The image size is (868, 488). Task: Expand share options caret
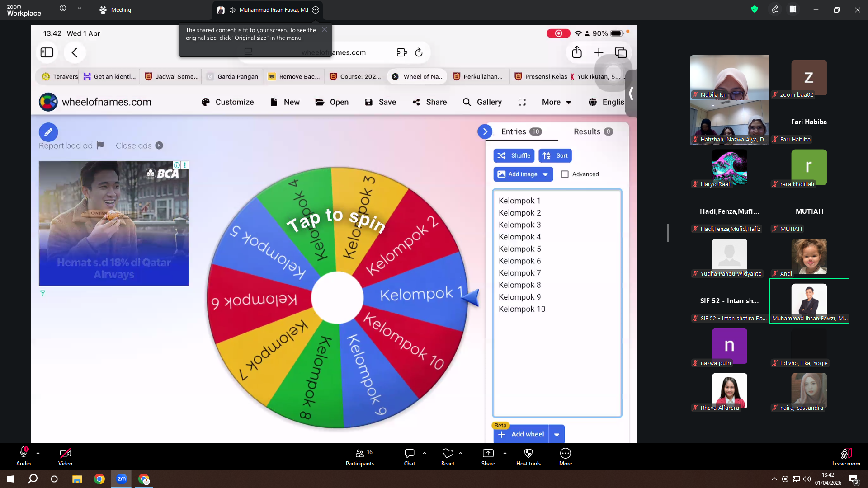(505, 453)
